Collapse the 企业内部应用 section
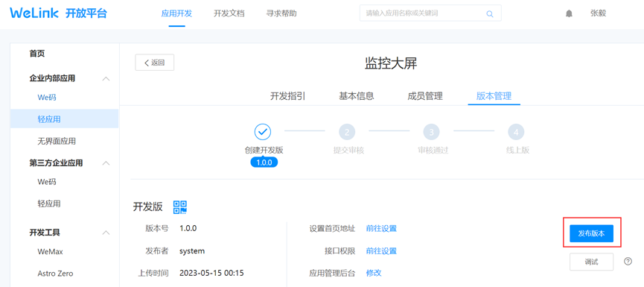The width and height of the screenshot is (644, 287). point(106,78)
